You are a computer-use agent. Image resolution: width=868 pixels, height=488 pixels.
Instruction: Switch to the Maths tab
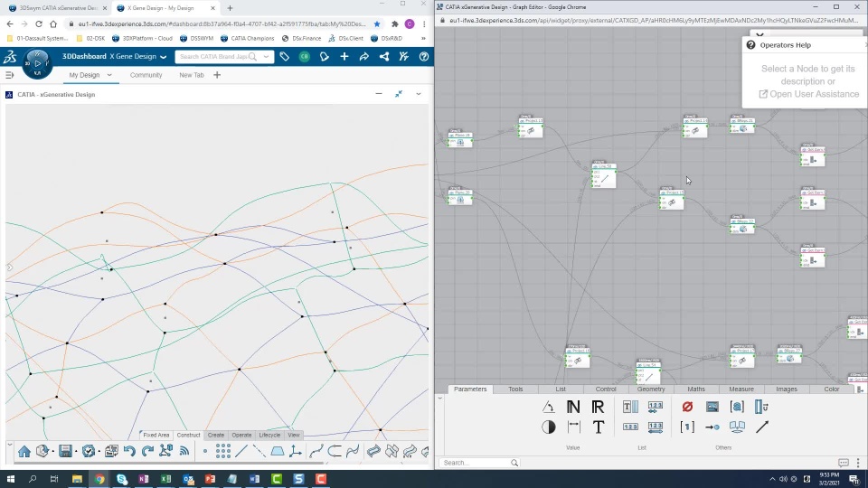point(696,389)
